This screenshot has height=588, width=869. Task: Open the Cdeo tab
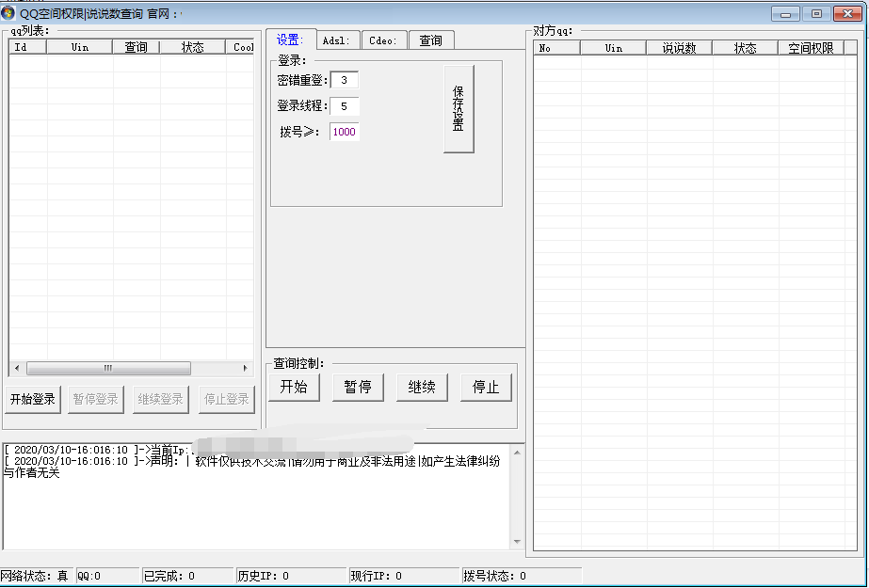[x=384, y=40]
